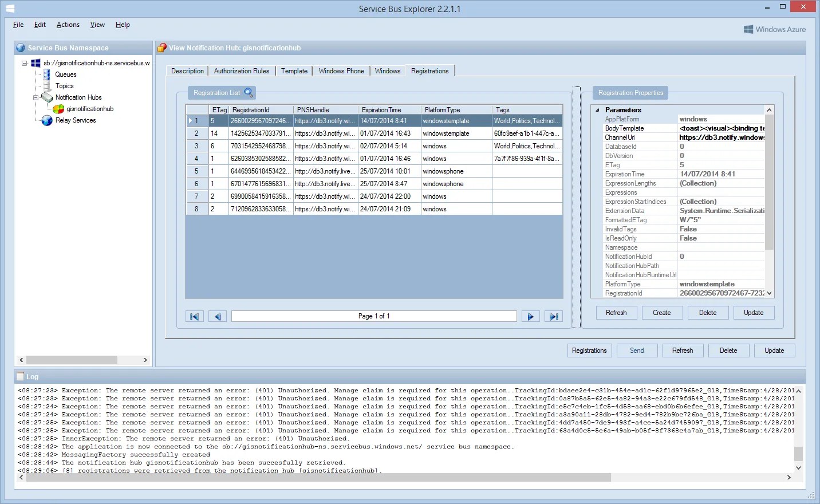Screen dimensions: 820x504
Task: Collapse the sb://gisnotificationhub-ns namespace node
Action: pos(25,63)
